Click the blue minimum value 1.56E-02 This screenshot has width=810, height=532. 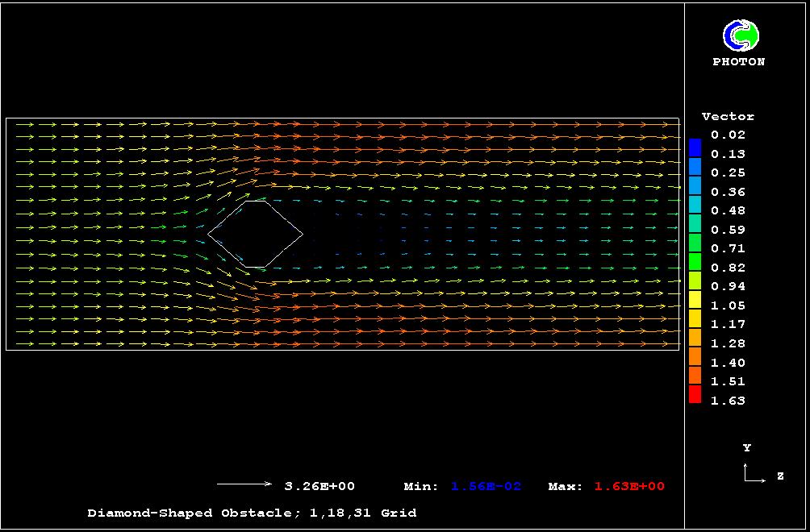[486, 486]
